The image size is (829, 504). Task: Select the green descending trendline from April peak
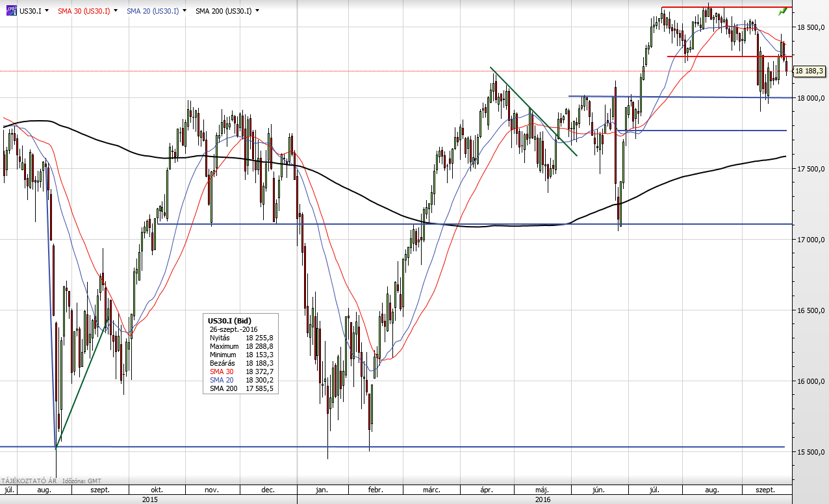533,111
